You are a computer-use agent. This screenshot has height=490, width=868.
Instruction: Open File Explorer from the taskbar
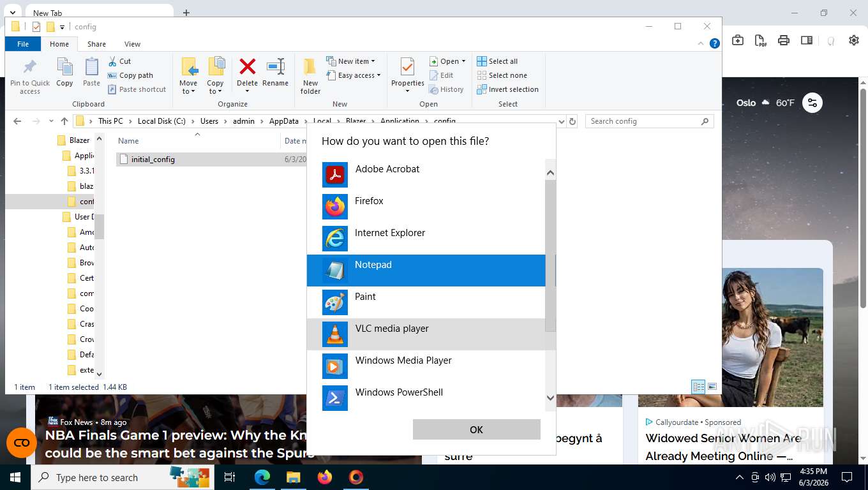coord(294,477)
